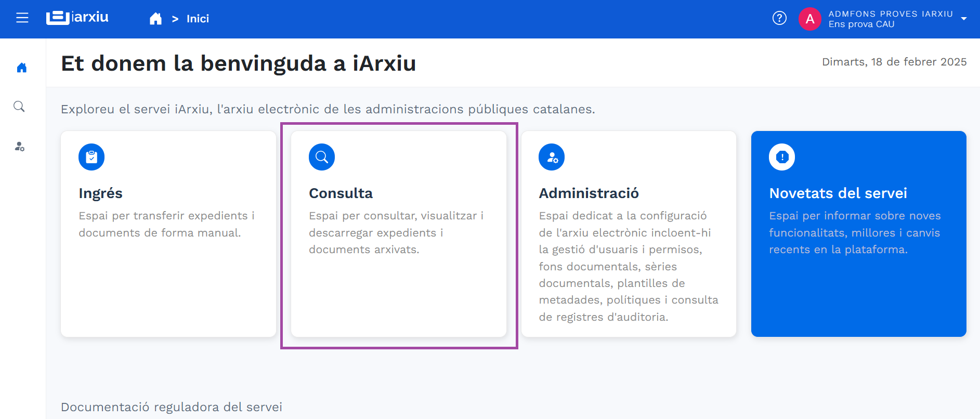The image size is (980, 419).
Task: Click the Exploreu el servei iArxiu sentence
Action: (328, 109)
